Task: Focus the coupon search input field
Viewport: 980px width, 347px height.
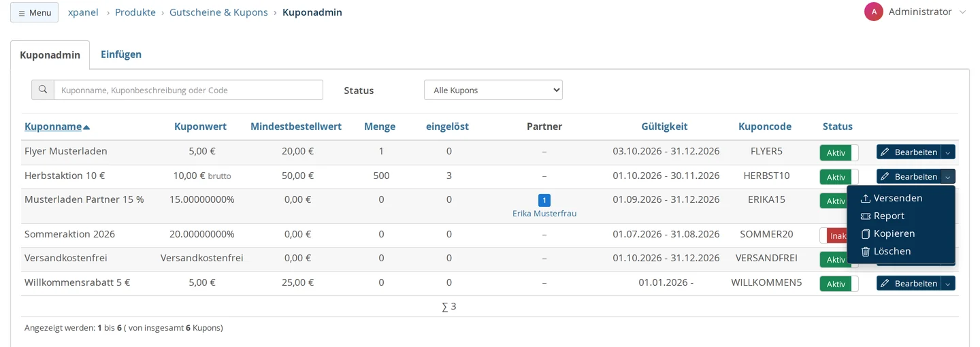Action: (189, 90)
